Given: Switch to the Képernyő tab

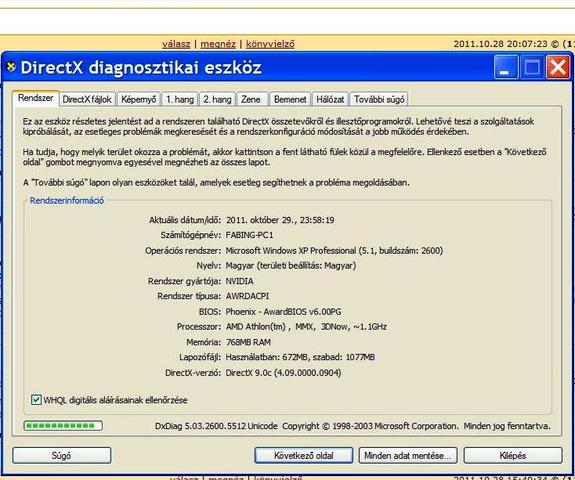Looking at the screenshot, I should coord(139,99).
